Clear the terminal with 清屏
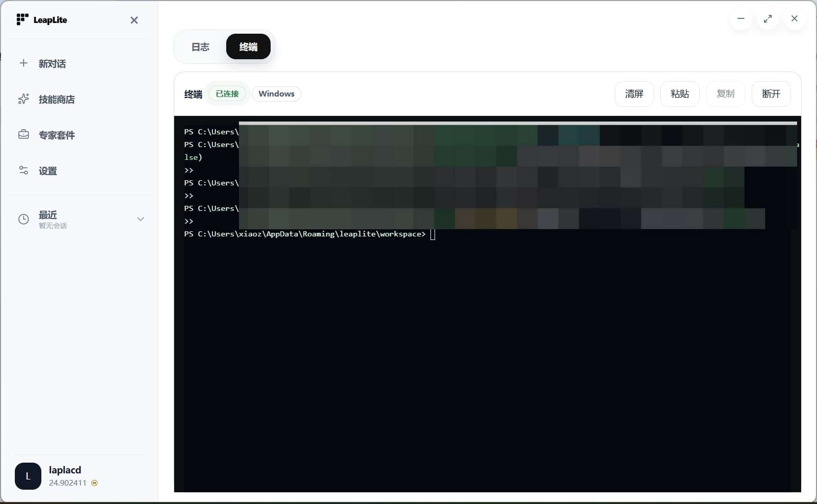817x504 pixels. (x=634, y=94)
